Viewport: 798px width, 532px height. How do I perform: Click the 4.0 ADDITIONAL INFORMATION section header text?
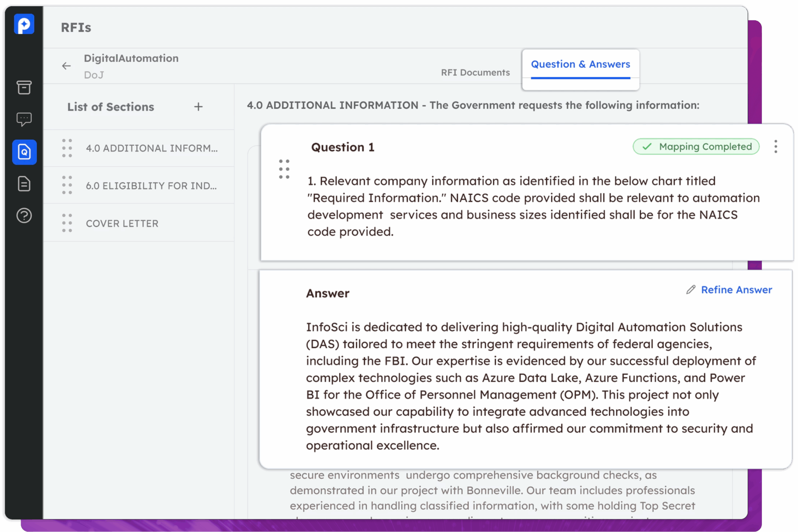[473, 105]
